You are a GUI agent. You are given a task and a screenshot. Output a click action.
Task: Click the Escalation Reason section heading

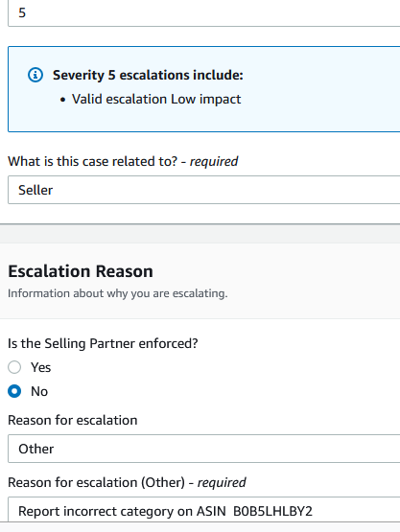coord(81,271)
